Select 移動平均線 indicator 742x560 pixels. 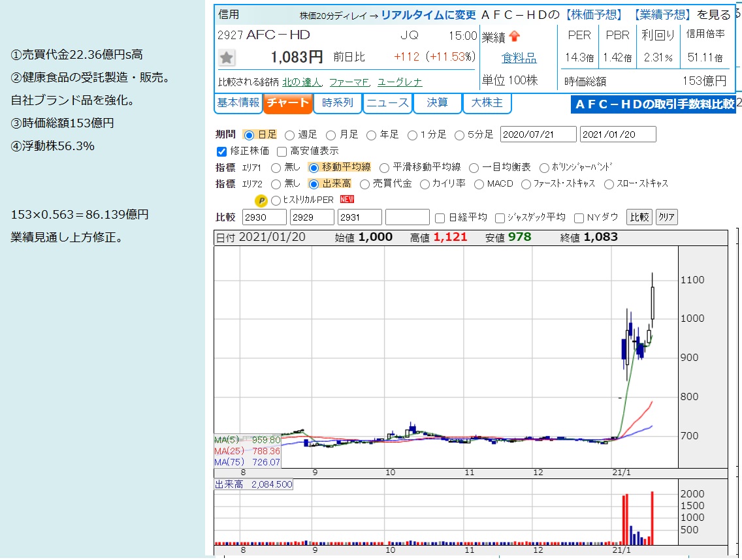[x=314, y=168]
